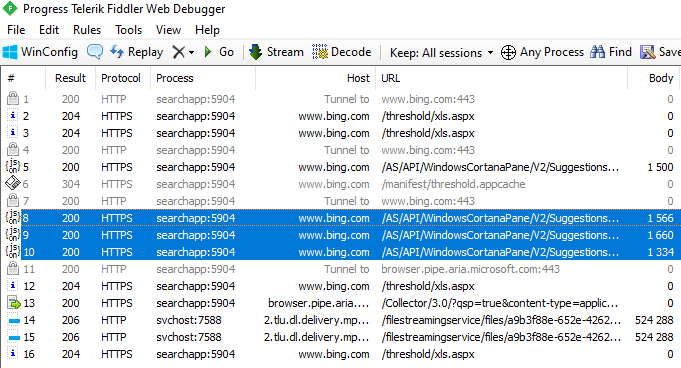The height and width of the screenshot is (368, 681).
Task: Open the Edit menu
Action: [x=49, y=30]
